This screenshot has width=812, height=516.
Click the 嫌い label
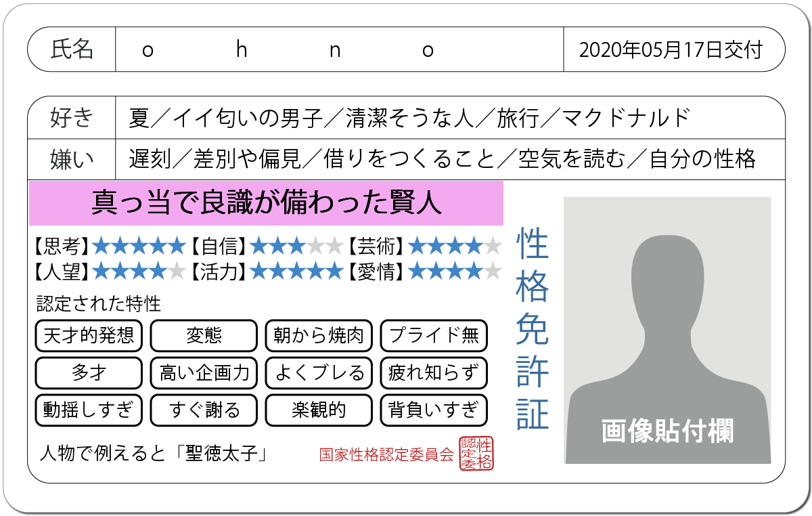point(72,160)
